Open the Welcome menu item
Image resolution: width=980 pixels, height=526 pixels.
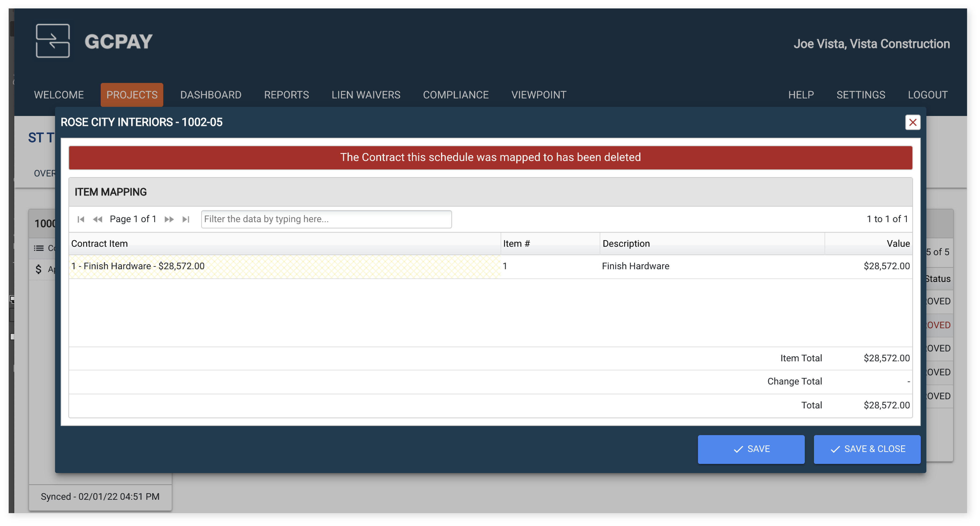pyautogui.click(x=59, y=95)
